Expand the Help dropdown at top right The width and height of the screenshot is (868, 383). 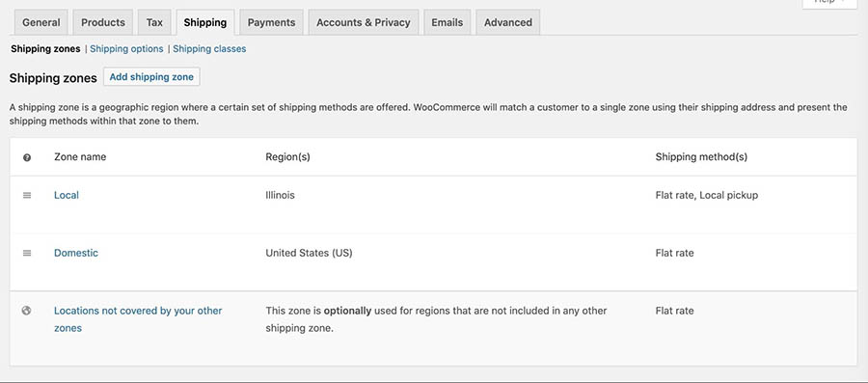point(829,3)
